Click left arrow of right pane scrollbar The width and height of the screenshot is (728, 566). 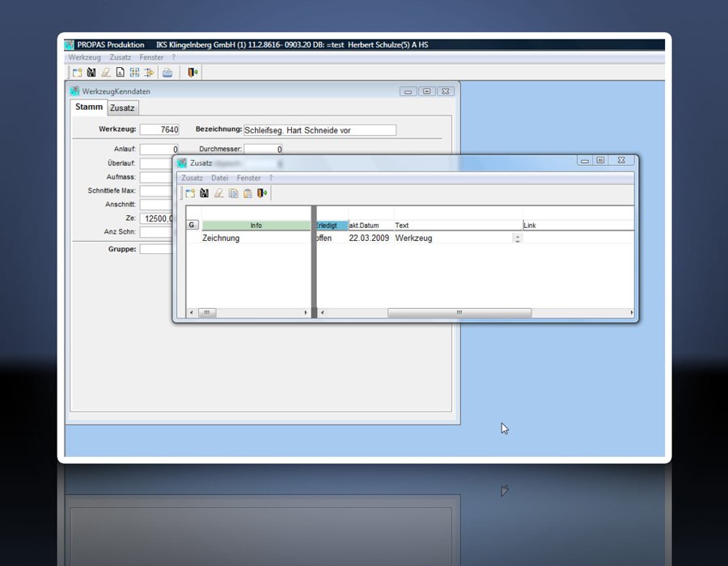pyautogui.click(x=322, y=313)
